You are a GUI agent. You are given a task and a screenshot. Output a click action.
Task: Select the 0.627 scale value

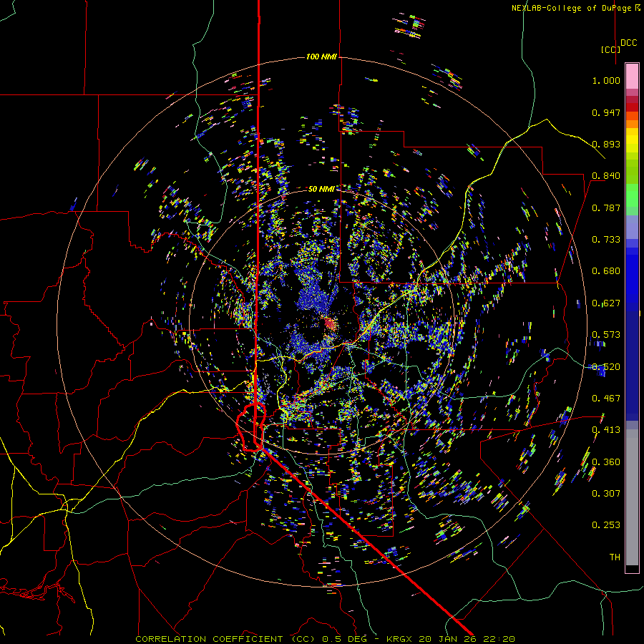click(606, 303)
